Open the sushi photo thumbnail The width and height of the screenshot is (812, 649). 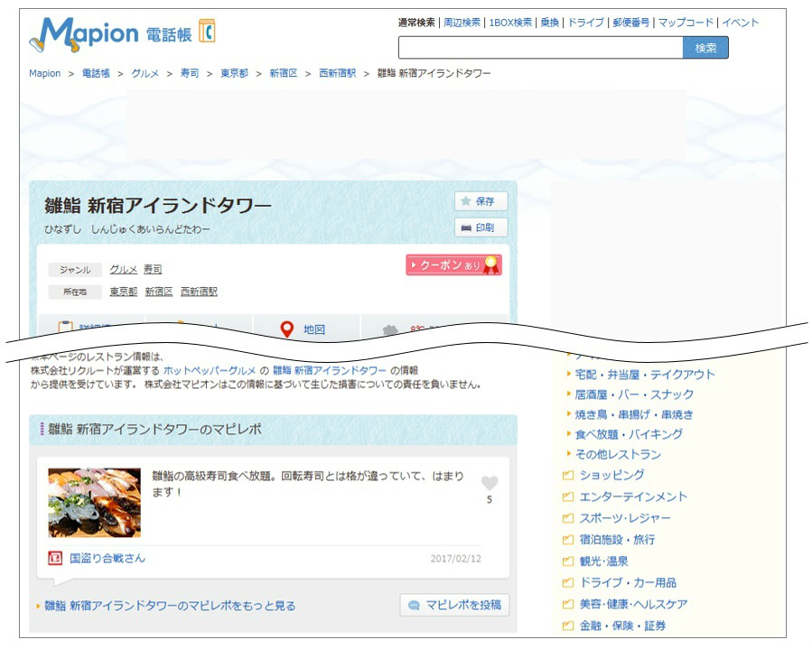click(x=94, y=503)
